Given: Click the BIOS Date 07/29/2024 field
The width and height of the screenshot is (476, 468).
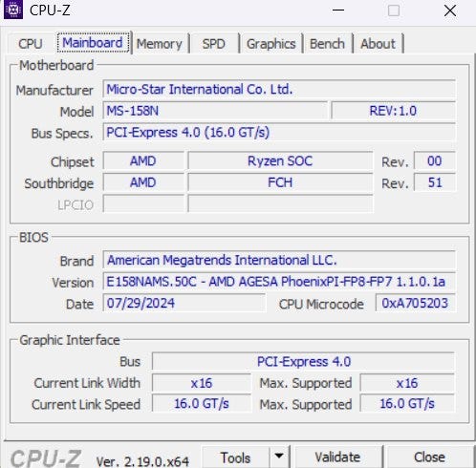Looking at the screenshot, I should coord(184,303).
